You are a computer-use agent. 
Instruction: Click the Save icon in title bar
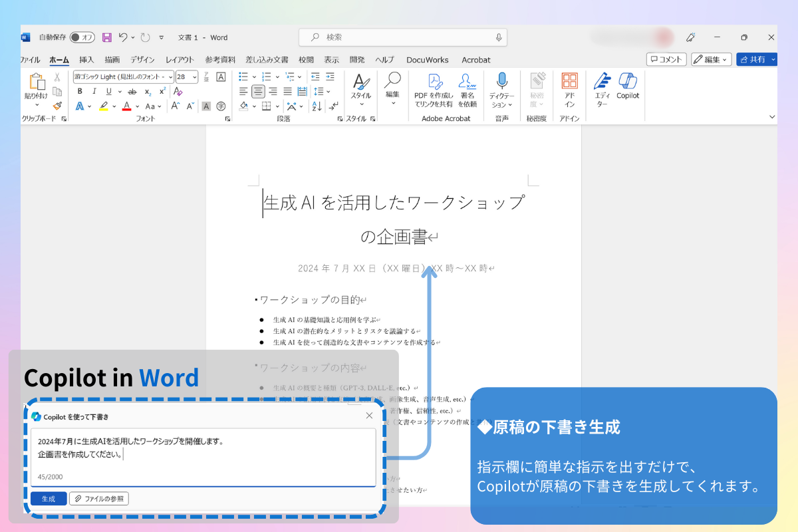[107, 38]
